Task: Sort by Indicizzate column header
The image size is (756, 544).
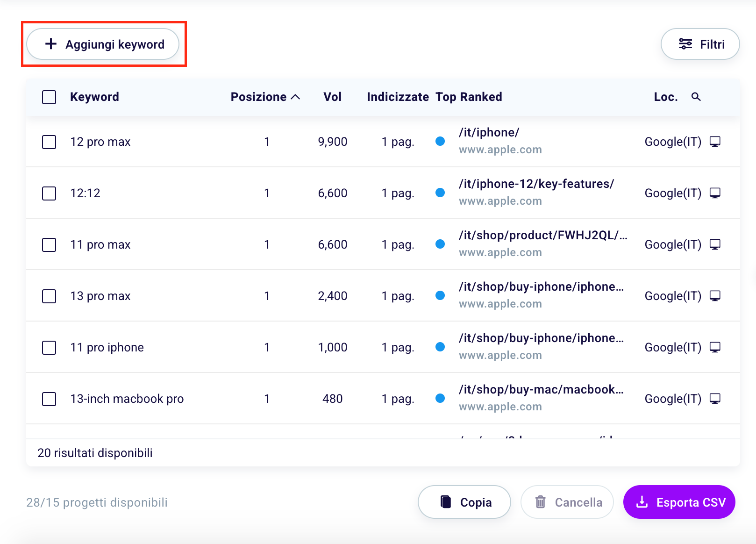Action: (398, 97)
